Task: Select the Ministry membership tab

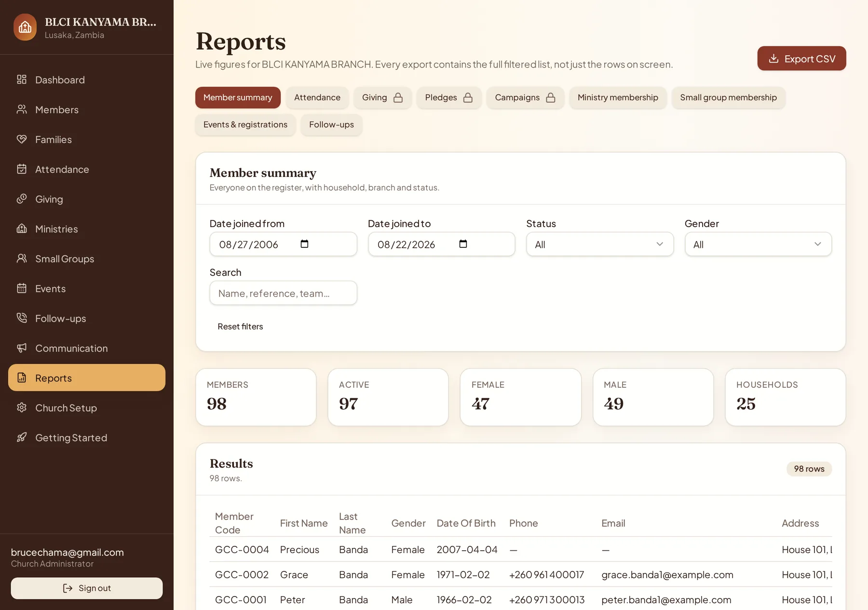Action: coord(618,97)
